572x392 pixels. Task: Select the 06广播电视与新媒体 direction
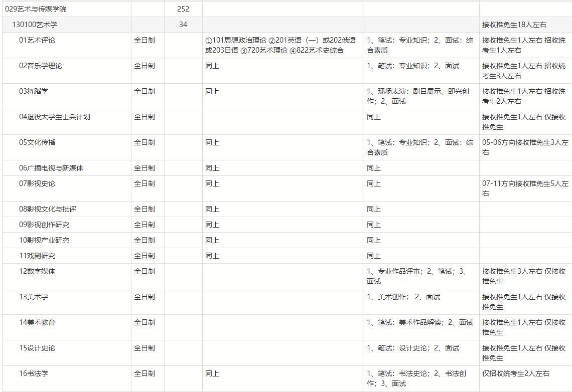tap(51, 168)
